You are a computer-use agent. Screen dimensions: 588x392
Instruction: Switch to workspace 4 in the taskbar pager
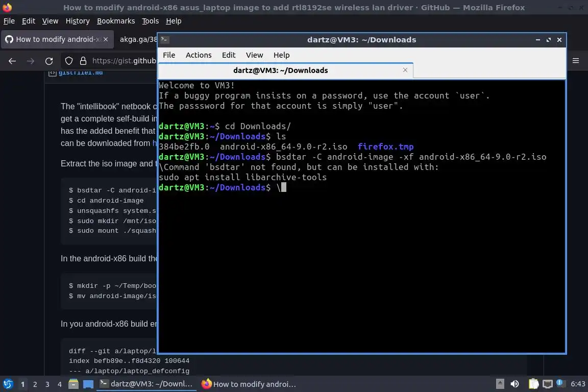tap(59, 384)
